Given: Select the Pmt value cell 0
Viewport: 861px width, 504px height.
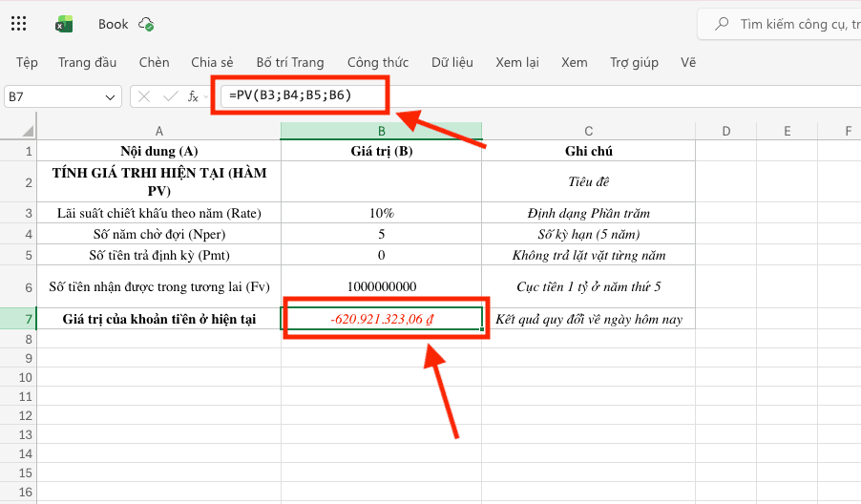Looking at the screenshot, I should [381, 255].
